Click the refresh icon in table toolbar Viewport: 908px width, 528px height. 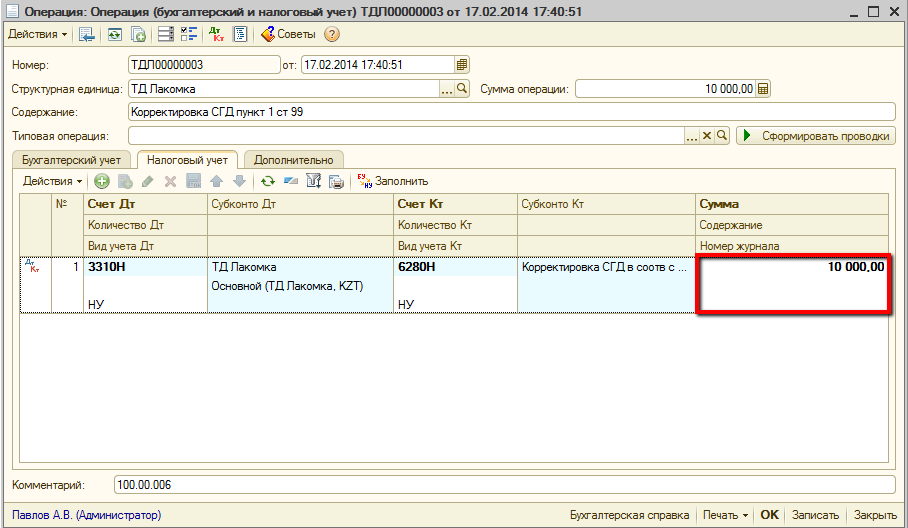pyautogui.click(x=267, y=182)
